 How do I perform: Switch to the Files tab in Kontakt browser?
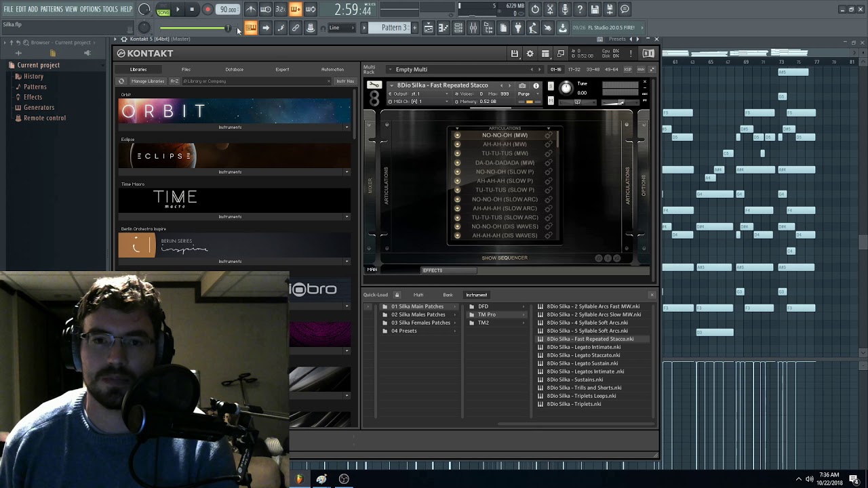186,69
